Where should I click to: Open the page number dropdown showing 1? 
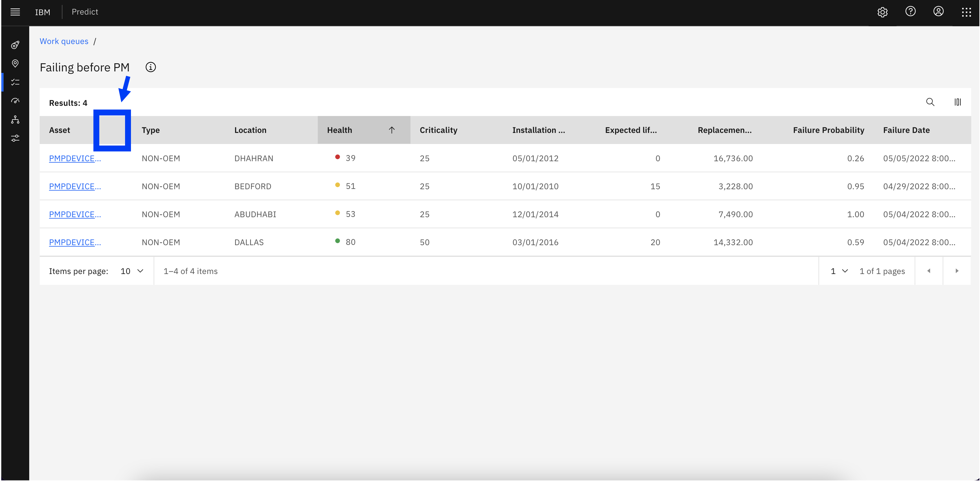click(x=838, y=271)
